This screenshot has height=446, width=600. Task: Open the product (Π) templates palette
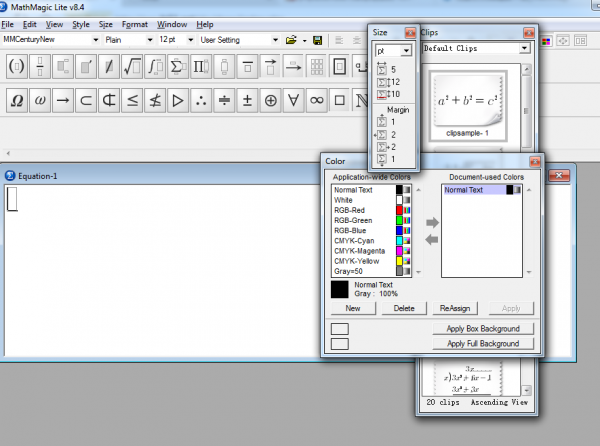[x=201, y=67]
